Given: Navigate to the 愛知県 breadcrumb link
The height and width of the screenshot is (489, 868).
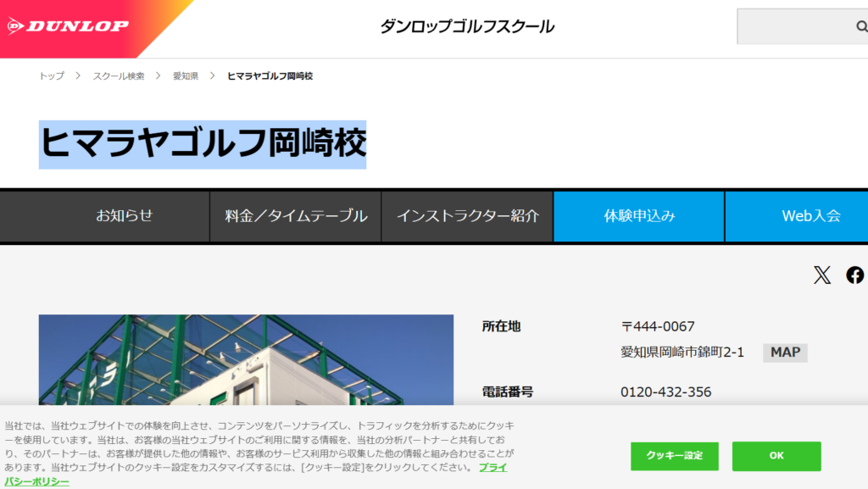Looking at the screenshot, I should point(185,76).
